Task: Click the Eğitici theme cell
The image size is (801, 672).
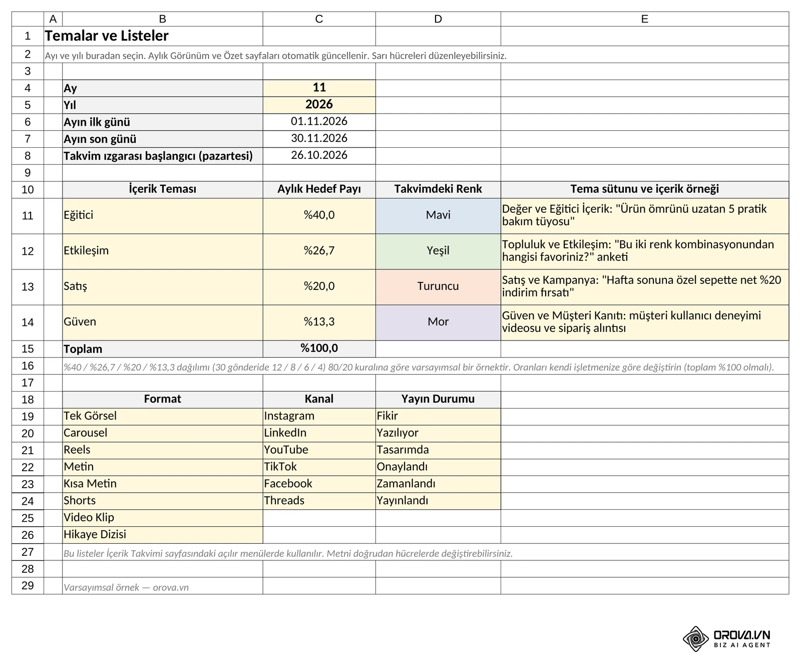Action: [163, 216]
